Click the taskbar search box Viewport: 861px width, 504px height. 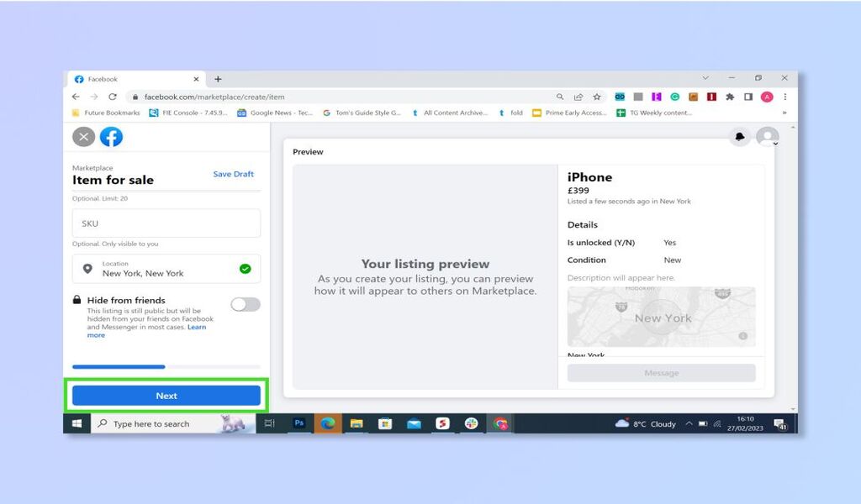pyautogui.click(x=172, y=423)
